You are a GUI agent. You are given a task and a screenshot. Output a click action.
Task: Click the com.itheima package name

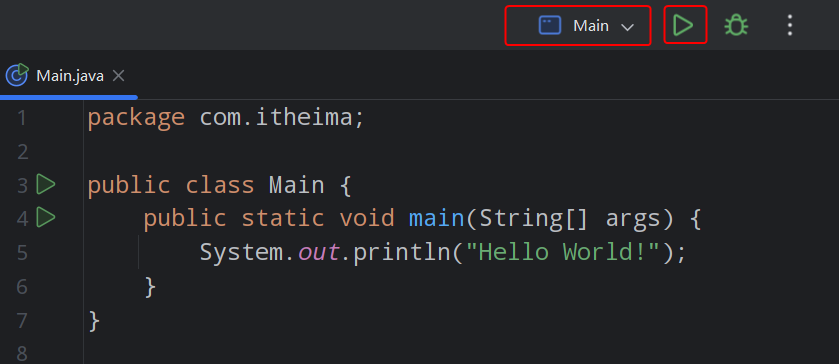[276, 117]
